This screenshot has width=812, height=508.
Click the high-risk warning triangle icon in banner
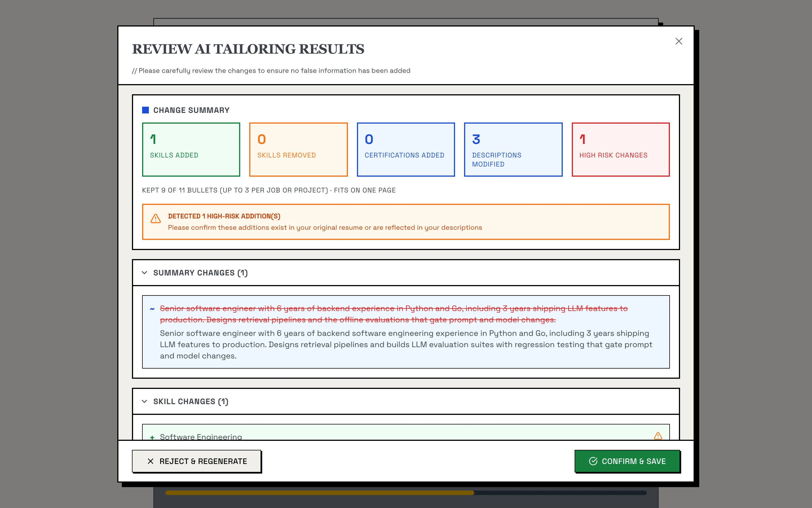[155, 219]
